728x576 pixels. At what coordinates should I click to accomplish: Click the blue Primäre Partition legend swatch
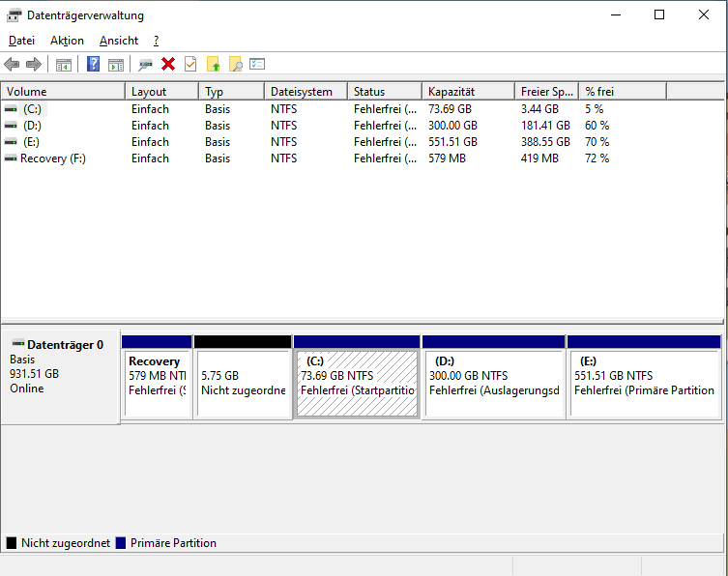coord(121,543)
